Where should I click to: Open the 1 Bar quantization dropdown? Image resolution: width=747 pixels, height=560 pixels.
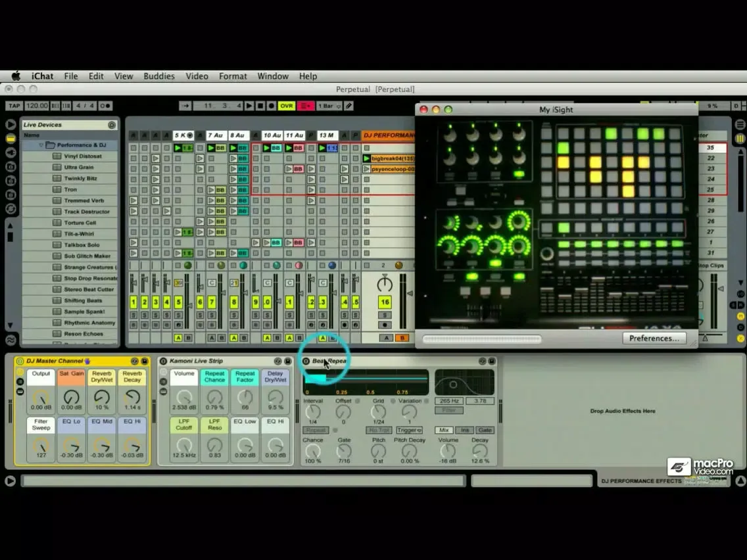(x=329, y=106)
